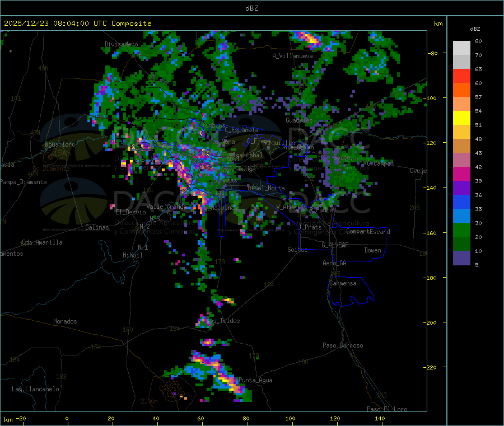Click the red swatch in dBZ legend

(461, 76)
